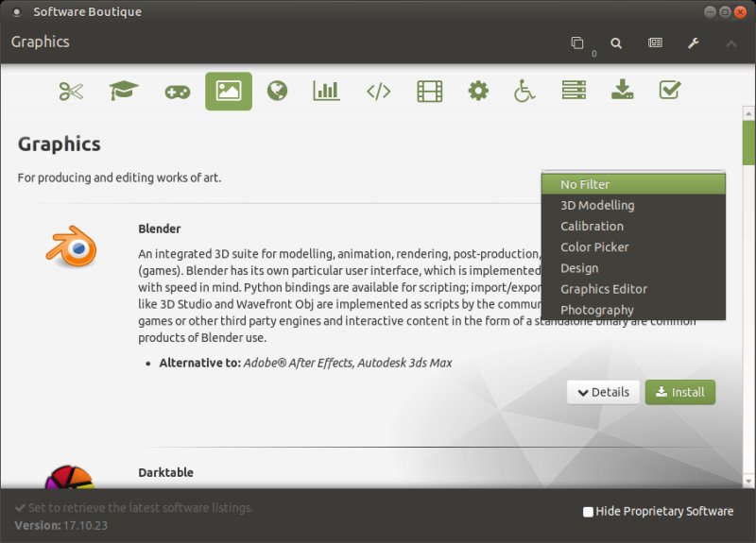The height and width of the screenshot is (543, 756).
Task: Open preferences wrench icon
Action: 694,43
